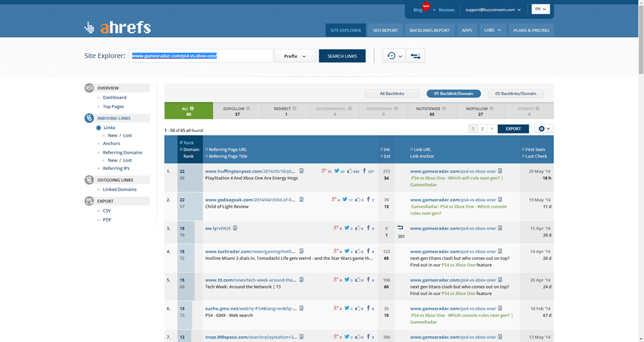Click cached page icon beside suche.gmx.net URL
Screen dimensions: 644x342
coord(301,308)
